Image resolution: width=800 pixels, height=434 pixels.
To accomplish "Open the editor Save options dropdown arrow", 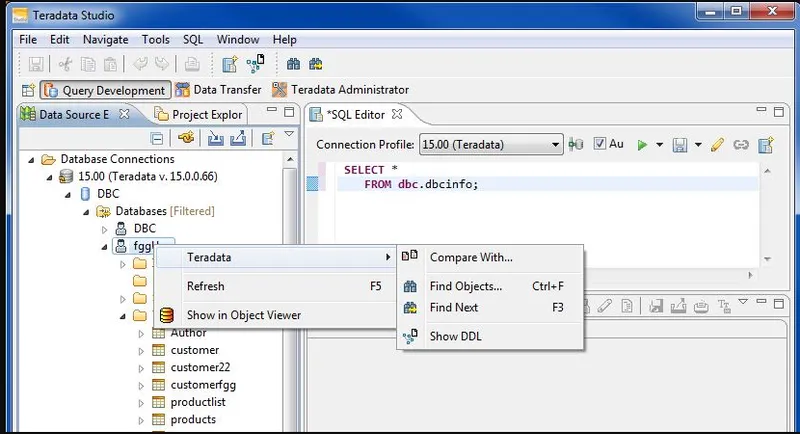I will click(x=698, y=145).
